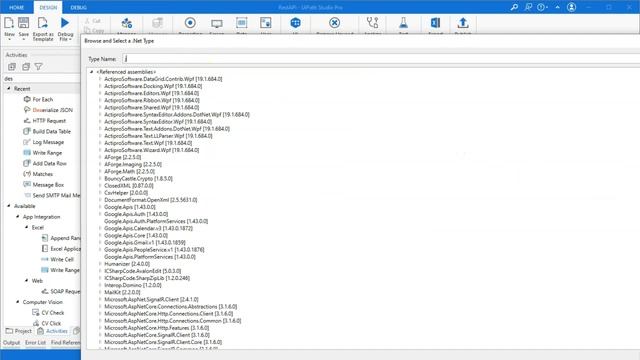Click Export as Template icon

tap(42, 23)
